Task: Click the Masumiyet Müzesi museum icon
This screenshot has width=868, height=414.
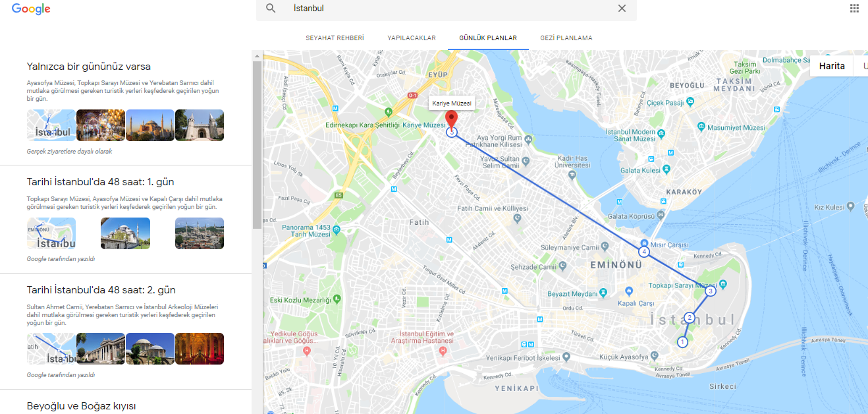Action: click(x=702, y=127)
